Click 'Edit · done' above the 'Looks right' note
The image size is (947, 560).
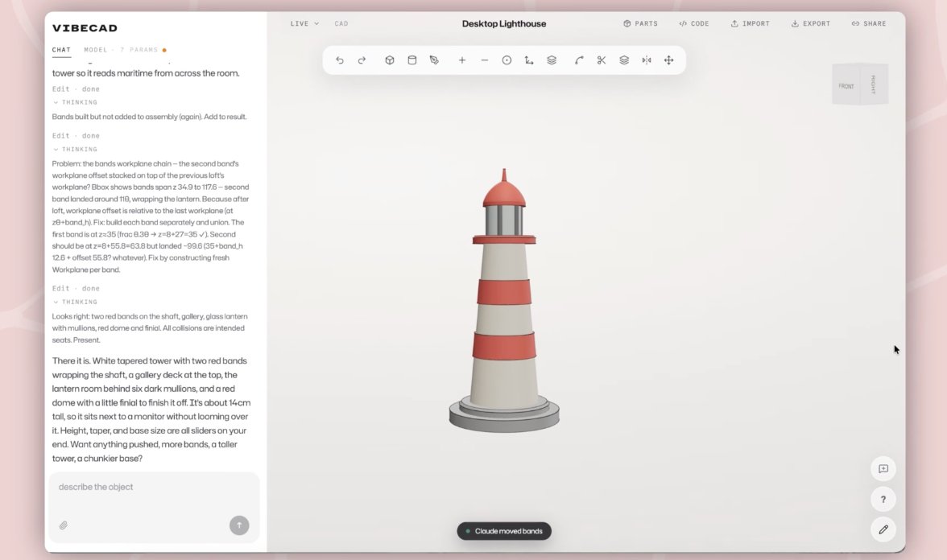[76, 289]
